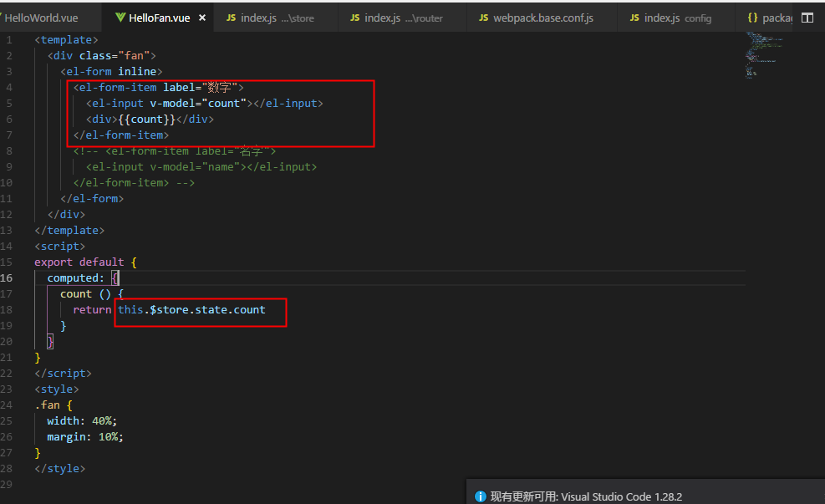Click line number 4 in the gutter
Image resolution: width=825 pixels, height=504 pixels.
(9, 87)
